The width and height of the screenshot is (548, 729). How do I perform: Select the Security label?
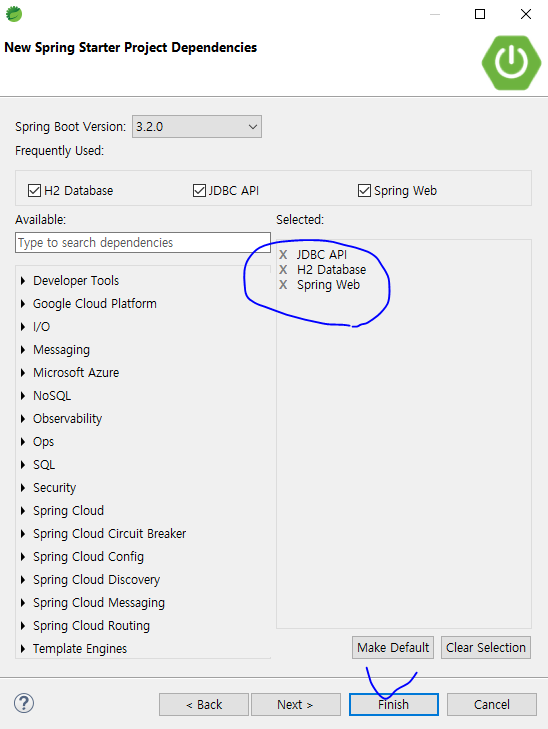(54, 488)
